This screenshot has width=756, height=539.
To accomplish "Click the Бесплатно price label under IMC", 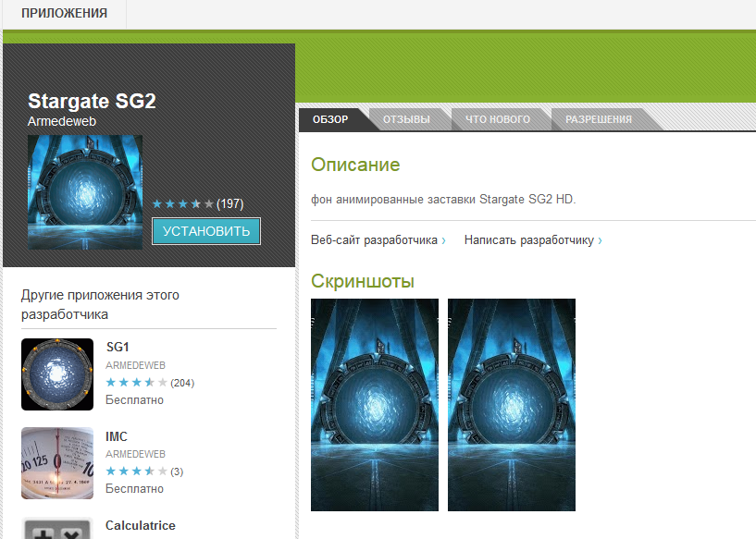I will pyautogui.click(x=134, y=488).
